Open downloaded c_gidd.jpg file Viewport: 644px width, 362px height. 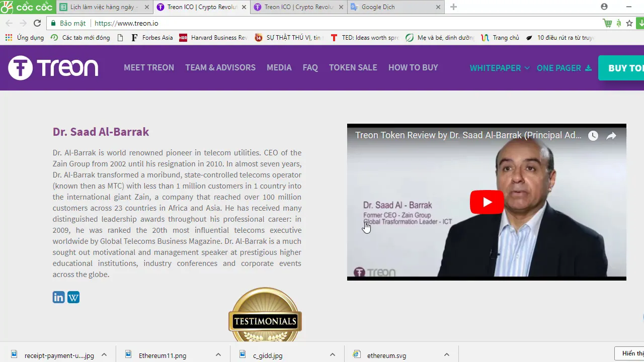(x=262, y=355)
